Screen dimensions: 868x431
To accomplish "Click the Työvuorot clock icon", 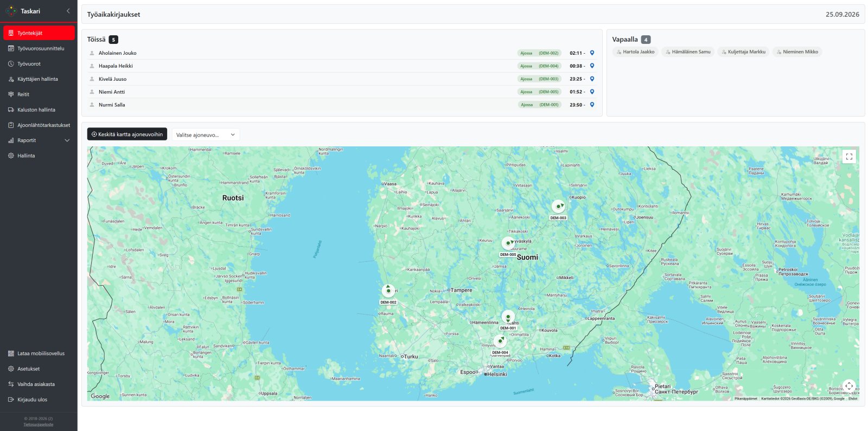I will point(11,64).
